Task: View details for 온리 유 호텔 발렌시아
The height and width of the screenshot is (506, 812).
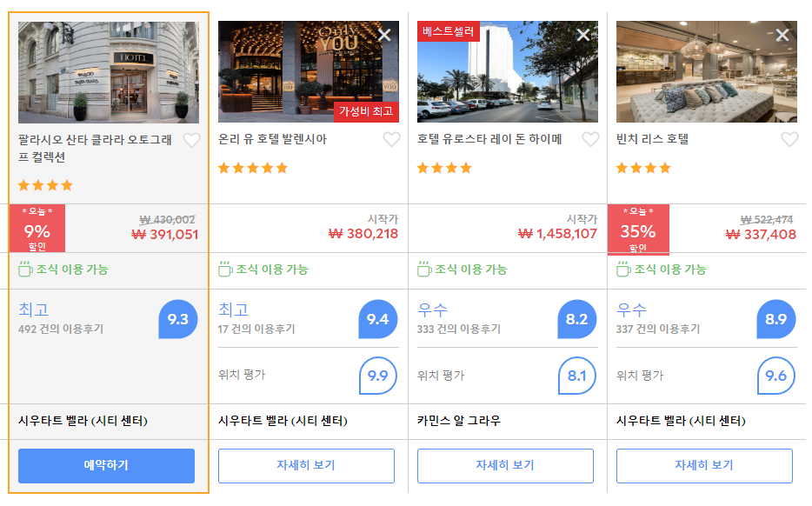Action: (x=306, y=466)
